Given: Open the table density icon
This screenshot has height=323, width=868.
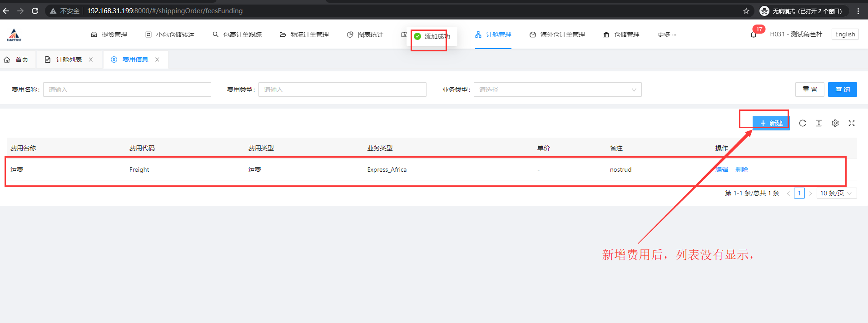Looking at the screenshot, I should (x=819, y=123).
